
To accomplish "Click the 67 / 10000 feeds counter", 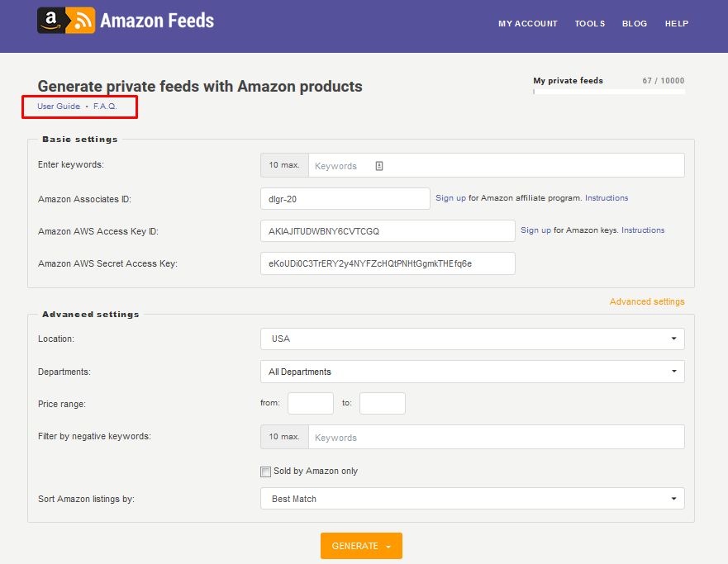I will click(663, 81).
